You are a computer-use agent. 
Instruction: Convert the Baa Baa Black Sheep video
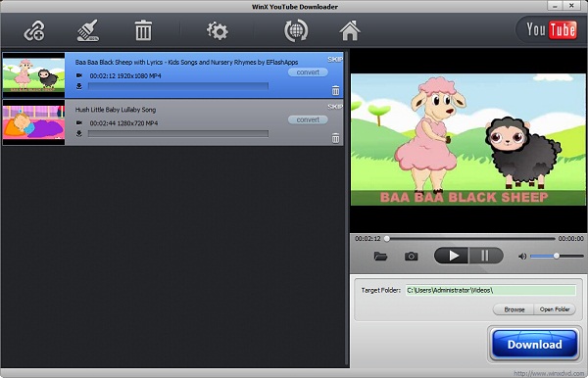pyautogui.click(x=308, y=72)
